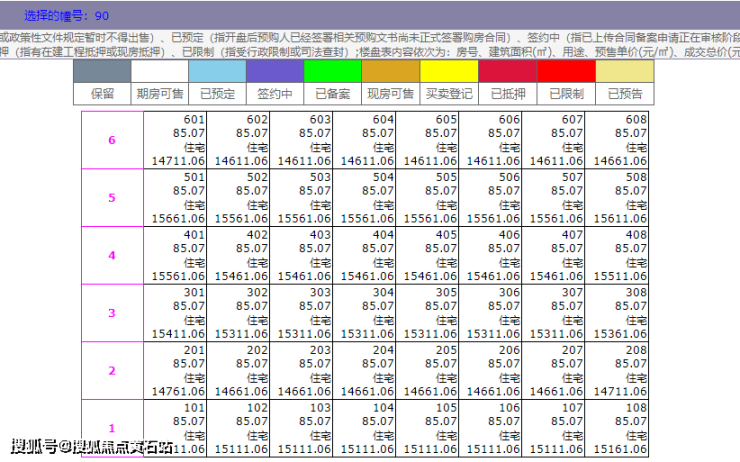This screenshot has height=462, width=740.
Task: Open room 503 cell
Action: [301, 198]
